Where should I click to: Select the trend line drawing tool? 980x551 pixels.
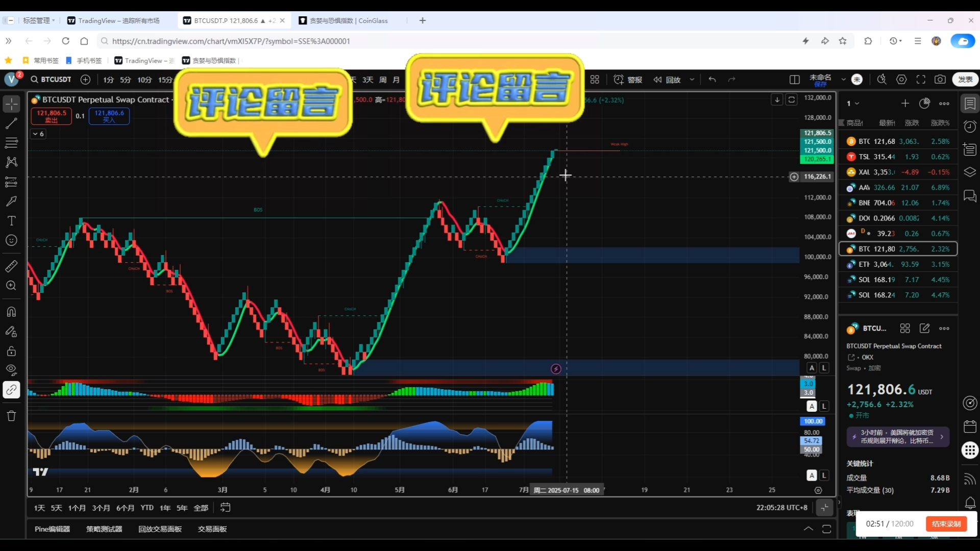point(11,123)
